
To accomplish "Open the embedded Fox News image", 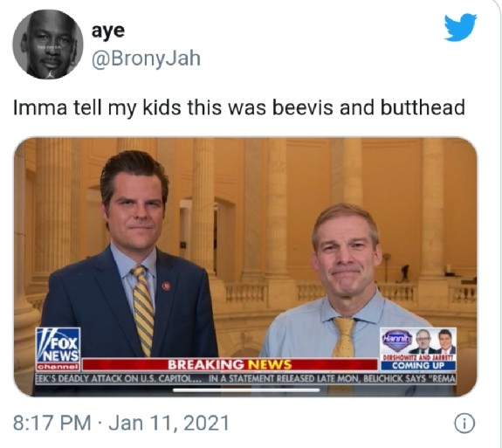I will (x=245, y=266).
